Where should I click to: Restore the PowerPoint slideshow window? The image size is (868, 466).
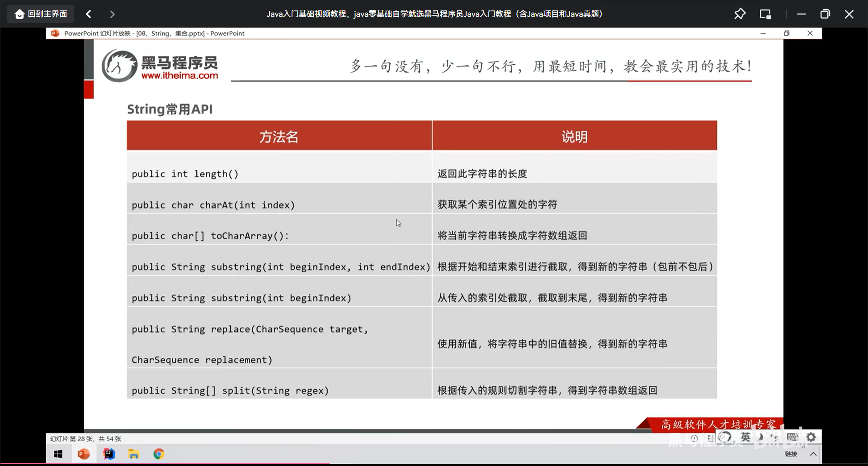pos(787,33)
